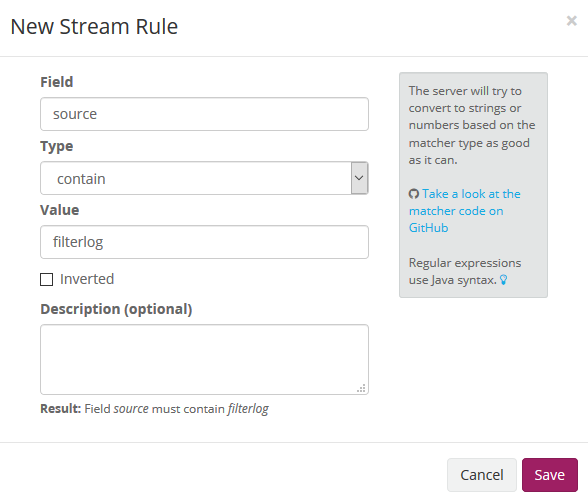Click the Result summary text line
Screen dimensions: 588x502
coord(154,409)
